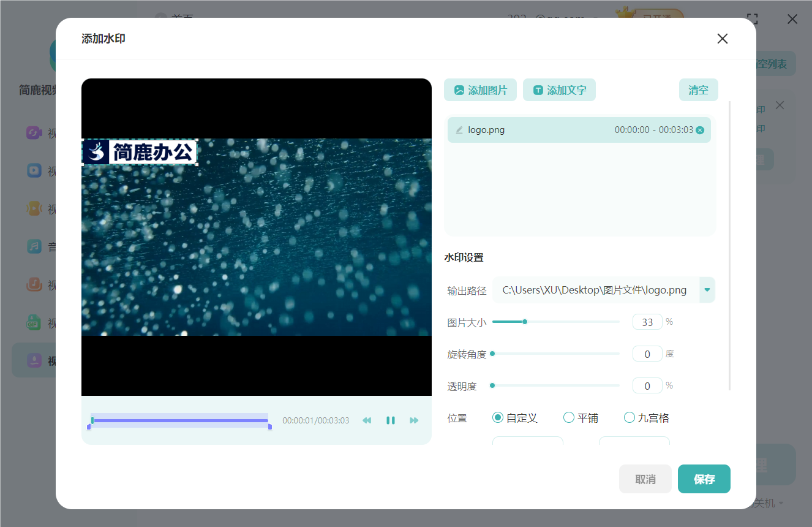Remove logo.png watermark with its delete icon

coord(700,130)
